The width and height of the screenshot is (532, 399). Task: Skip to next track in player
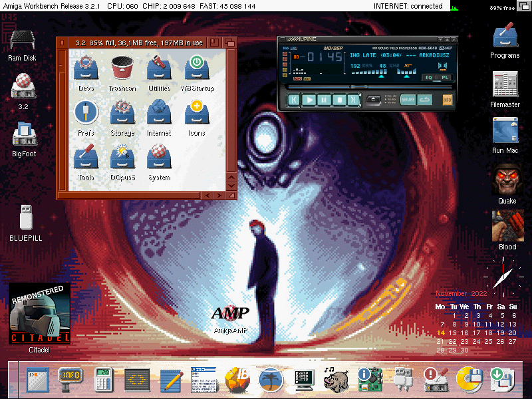point(354,100)
